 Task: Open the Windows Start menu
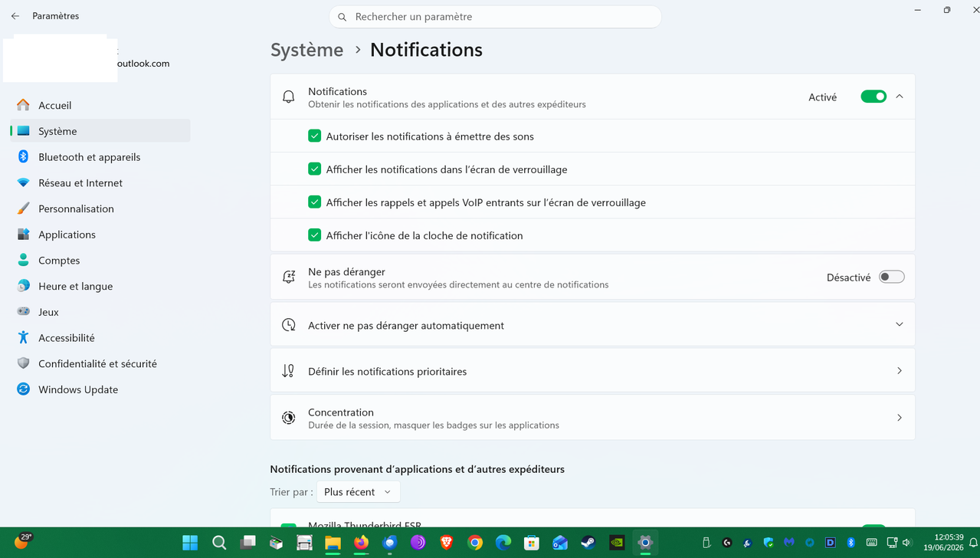190,543
